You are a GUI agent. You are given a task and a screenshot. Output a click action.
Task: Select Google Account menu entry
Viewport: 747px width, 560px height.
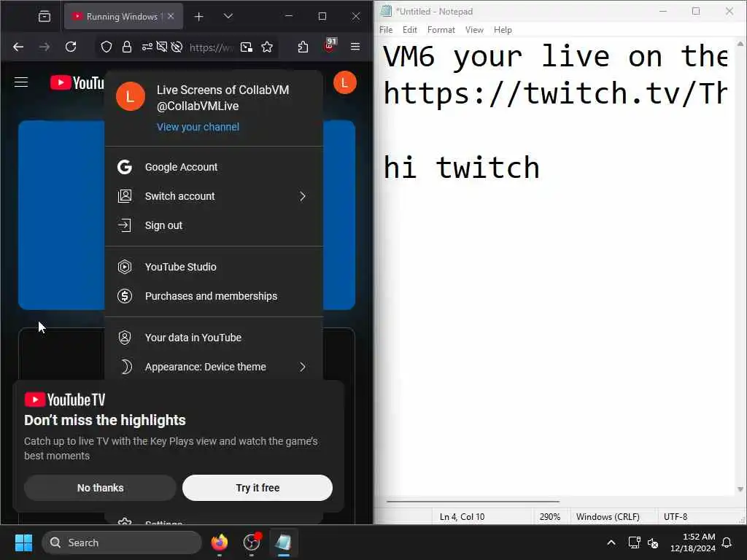[214, 167]
